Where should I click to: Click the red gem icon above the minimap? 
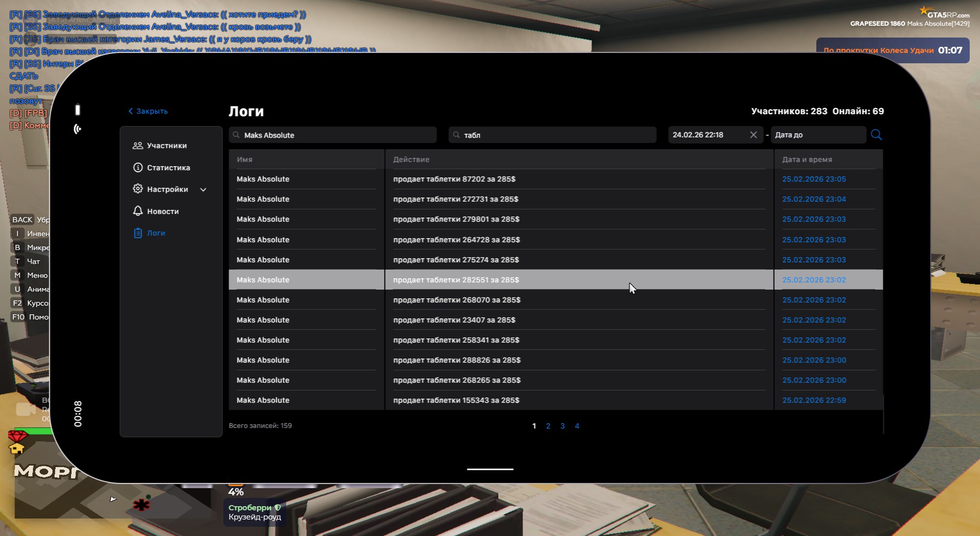(x=17, y=436)
